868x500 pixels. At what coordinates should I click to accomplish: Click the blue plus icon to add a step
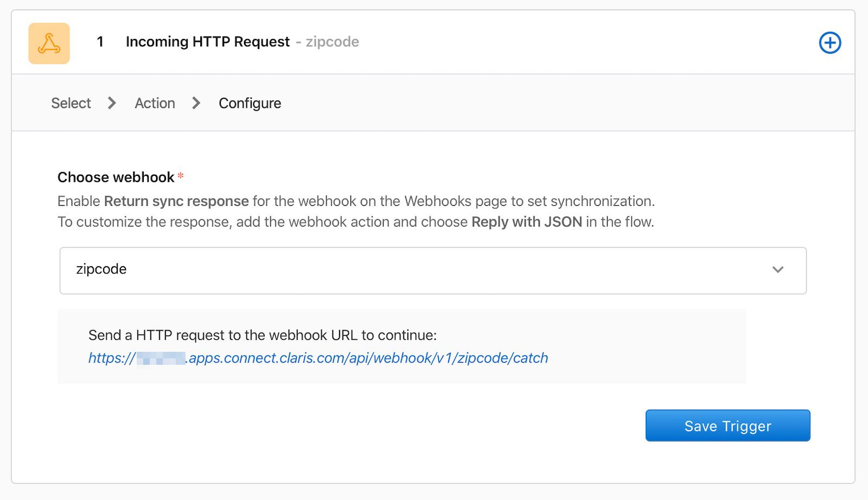coord(831,42)
